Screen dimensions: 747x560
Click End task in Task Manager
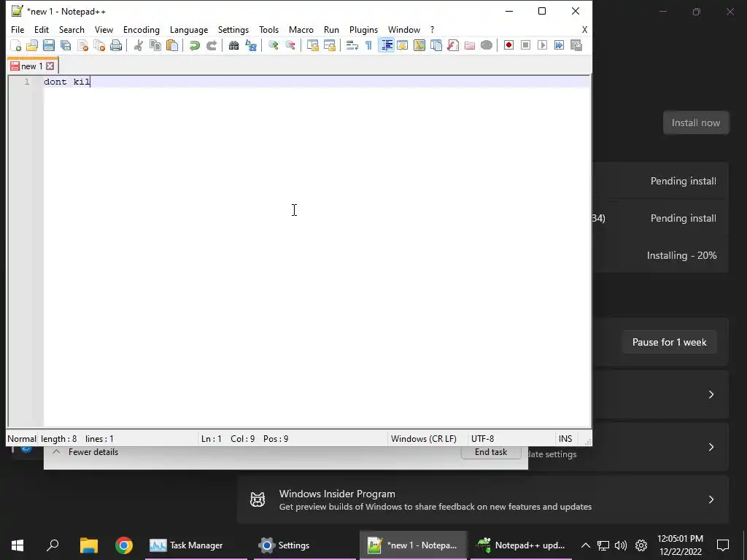click(491, 452)
